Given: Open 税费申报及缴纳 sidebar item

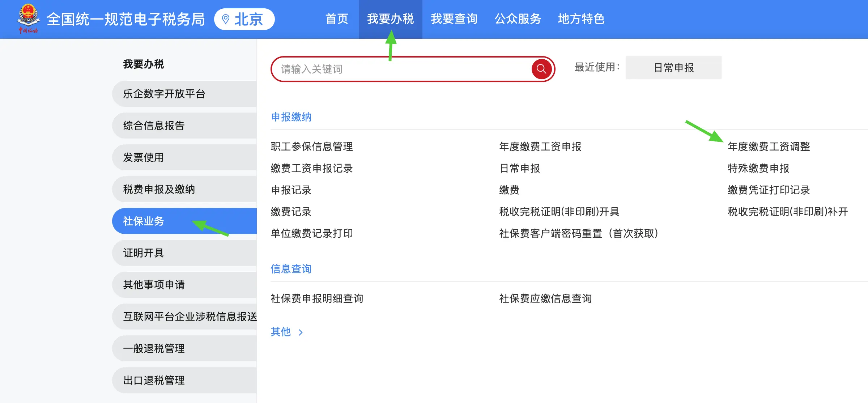Looking at the screenshot, I should click(184, 189).
